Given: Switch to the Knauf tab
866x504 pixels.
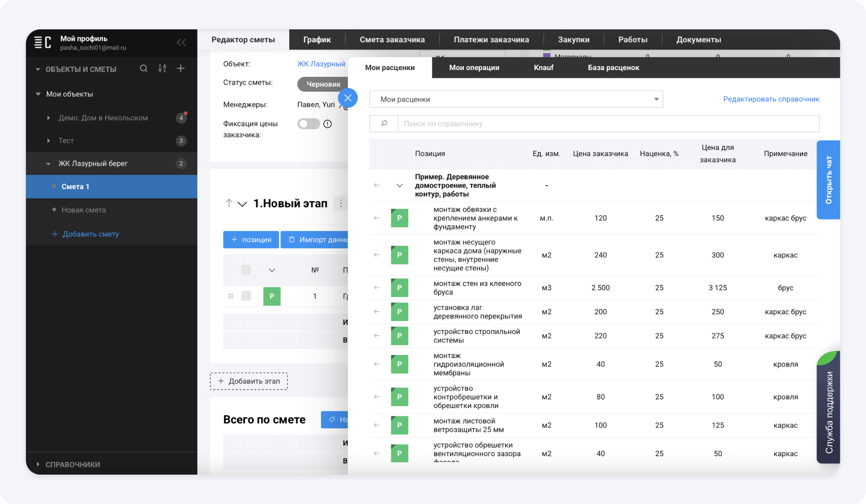Looking at the screenshot, I should coord(543,68).
